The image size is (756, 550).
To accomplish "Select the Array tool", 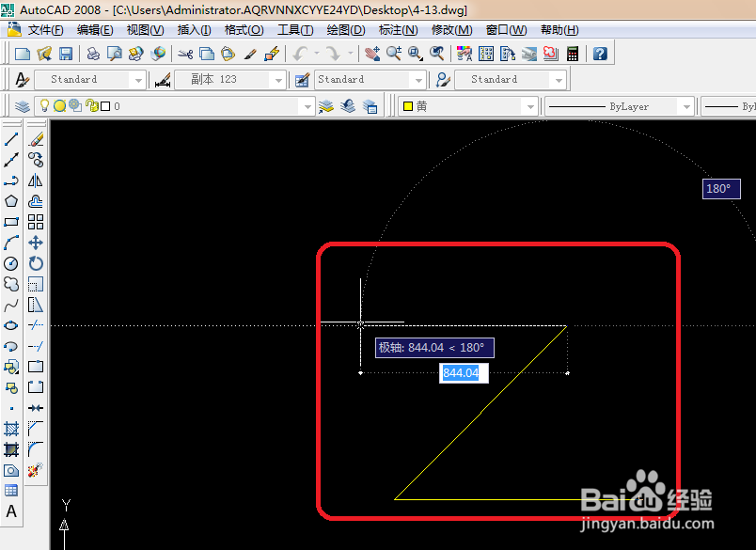I will click(36, 222).
